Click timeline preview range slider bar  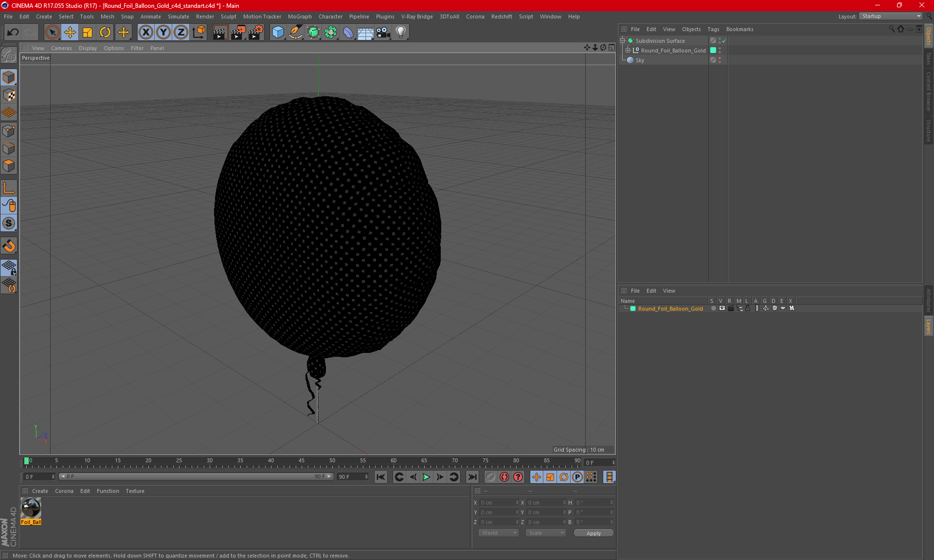196,477
